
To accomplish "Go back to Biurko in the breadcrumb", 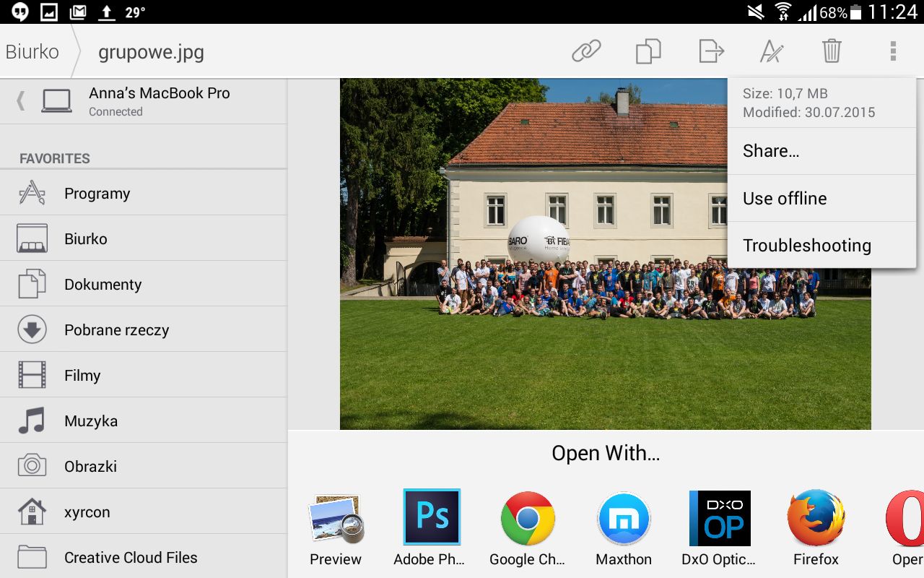I will click(x=32, y=52).
